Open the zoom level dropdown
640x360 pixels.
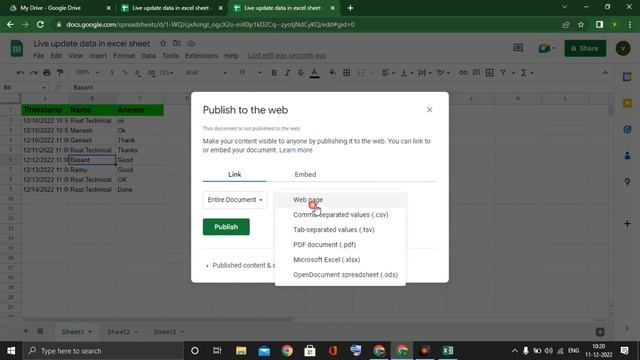click(x=87, y=73)
